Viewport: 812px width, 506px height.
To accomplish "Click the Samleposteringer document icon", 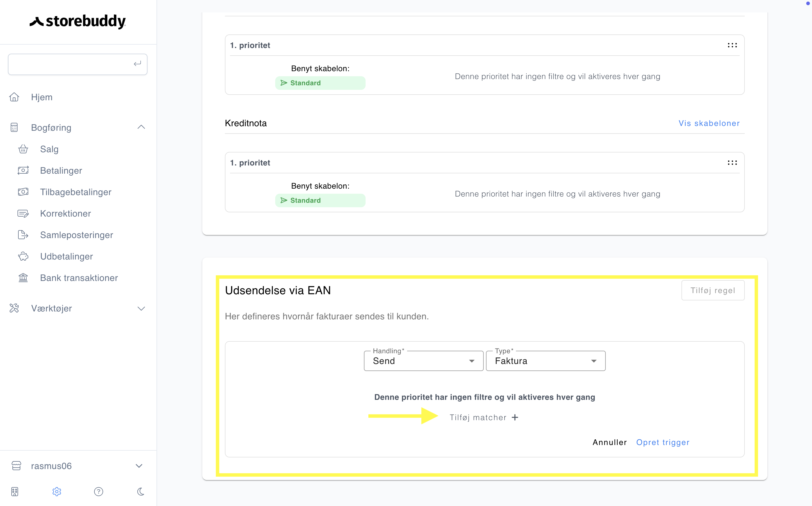I will tap(23, 235).
